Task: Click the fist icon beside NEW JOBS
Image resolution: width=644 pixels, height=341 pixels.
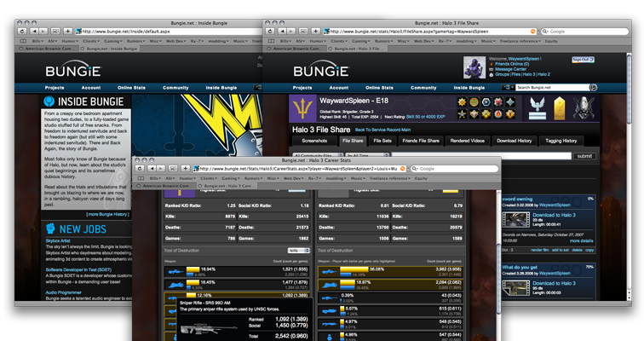Action: [50, 228]
